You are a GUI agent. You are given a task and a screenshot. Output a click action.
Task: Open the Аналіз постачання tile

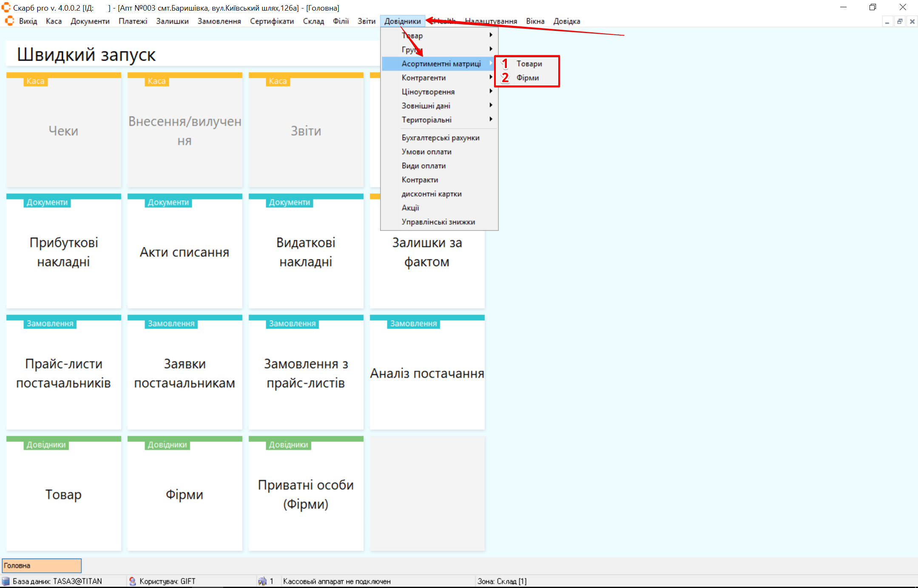[x=427, y=373]
